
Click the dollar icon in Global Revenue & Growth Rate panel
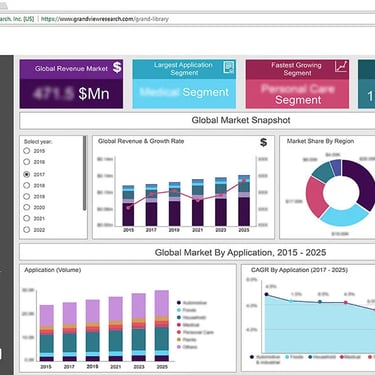tap(263, 142)
